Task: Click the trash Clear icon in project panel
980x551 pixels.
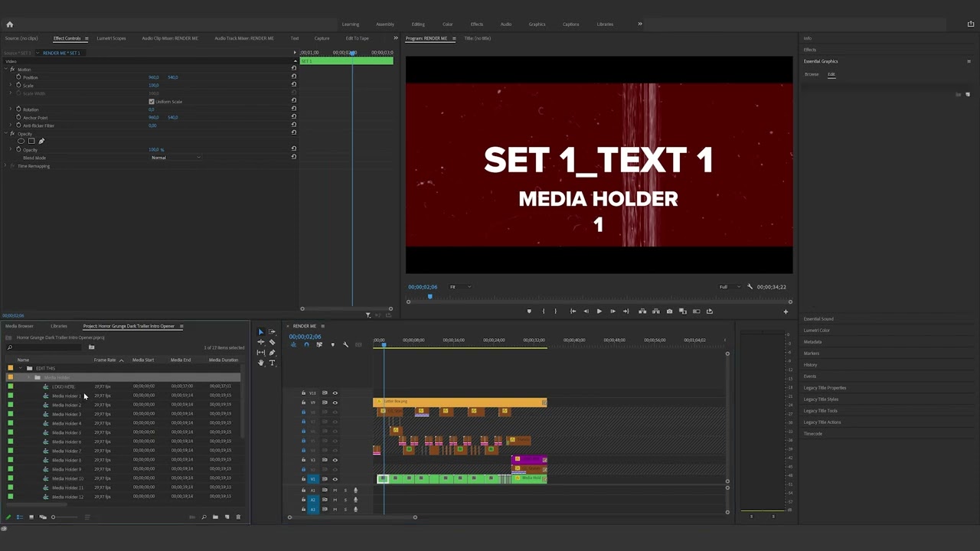Action: pyautogui.click(x=238, y=517)
